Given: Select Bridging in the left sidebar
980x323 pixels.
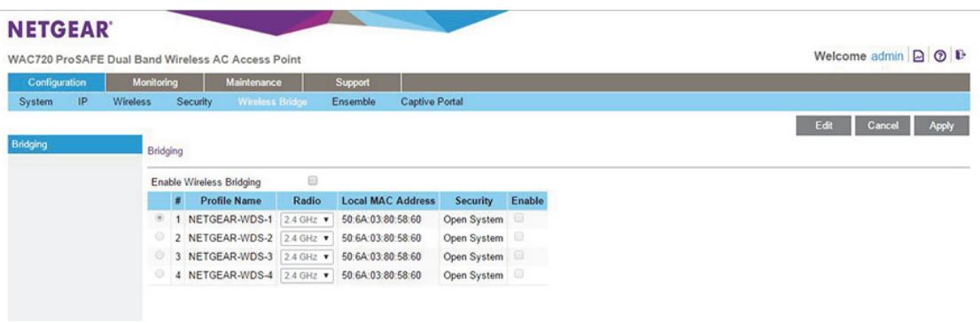Looking at the screenshot, I should pos(75,144).
